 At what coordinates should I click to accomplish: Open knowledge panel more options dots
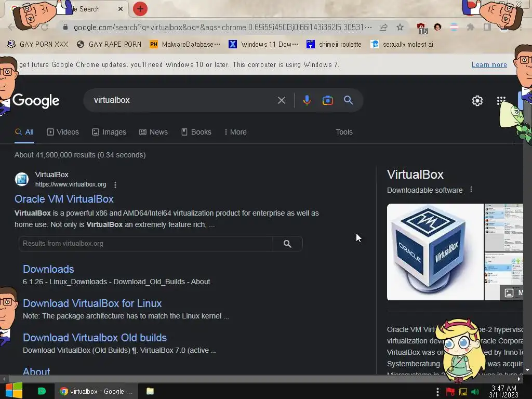[471, 190]
